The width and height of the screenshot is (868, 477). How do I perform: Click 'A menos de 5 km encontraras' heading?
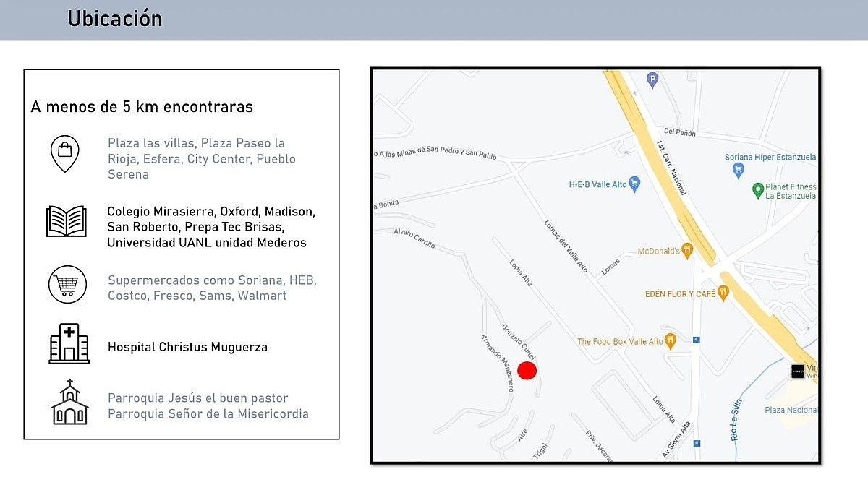pyautogui.click(x=142, y=107)
